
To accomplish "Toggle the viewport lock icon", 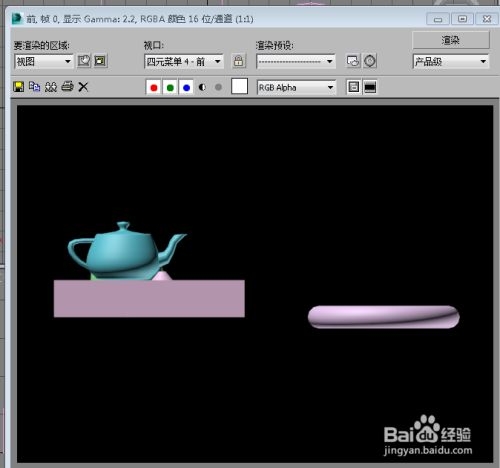I will (x=238, y=61).
